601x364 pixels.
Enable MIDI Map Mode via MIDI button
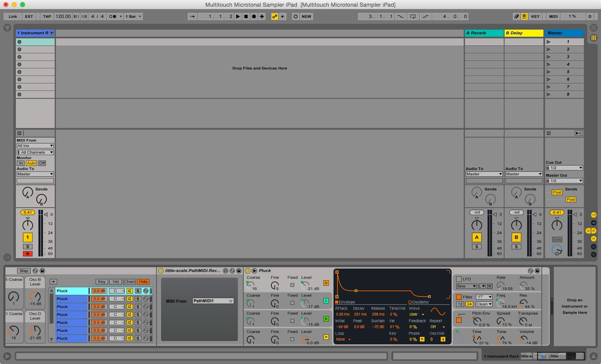point(553,17)
